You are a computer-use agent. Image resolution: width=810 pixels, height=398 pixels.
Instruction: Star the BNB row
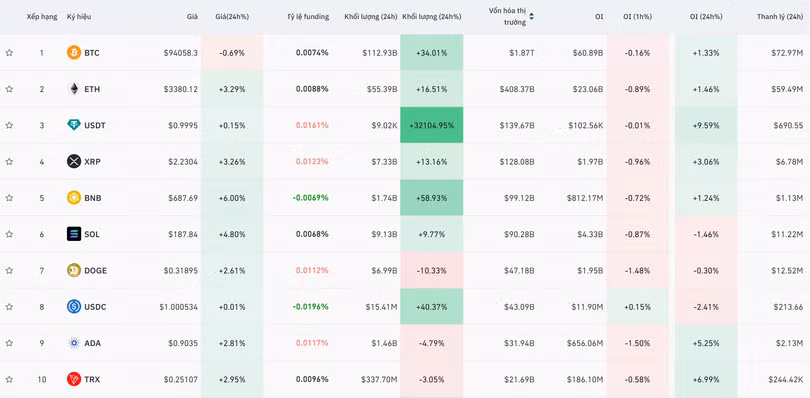coord(9,197)
